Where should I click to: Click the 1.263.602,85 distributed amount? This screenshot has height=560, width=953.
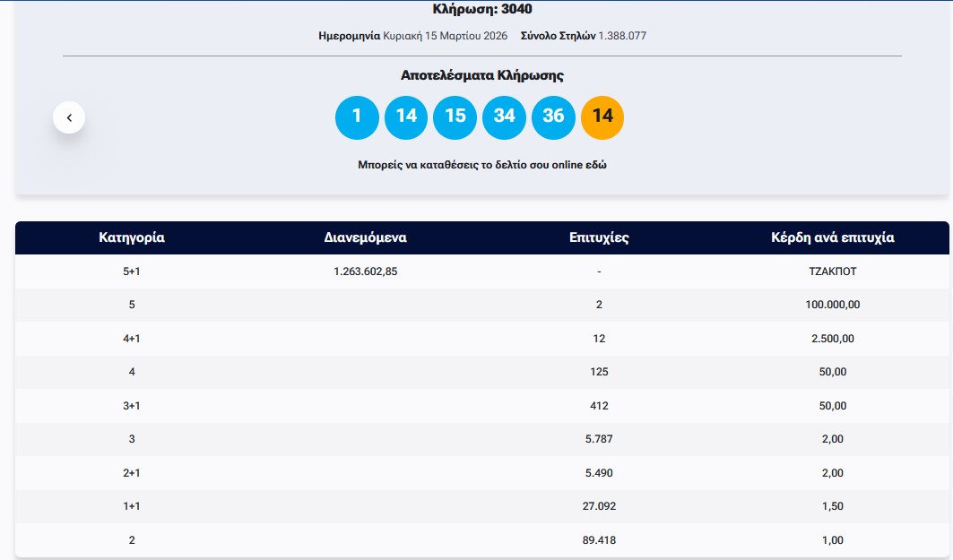pos(365,271)
